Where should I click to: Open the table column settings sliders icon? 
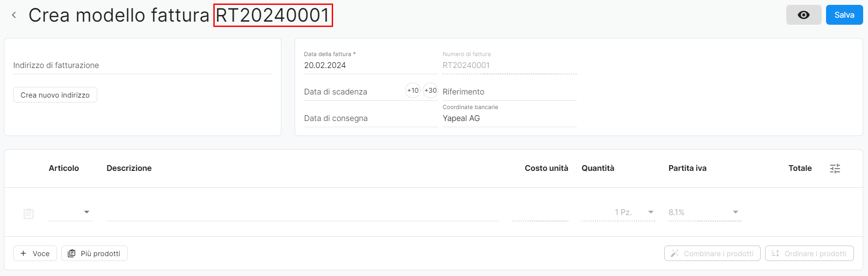pos(835,168)
